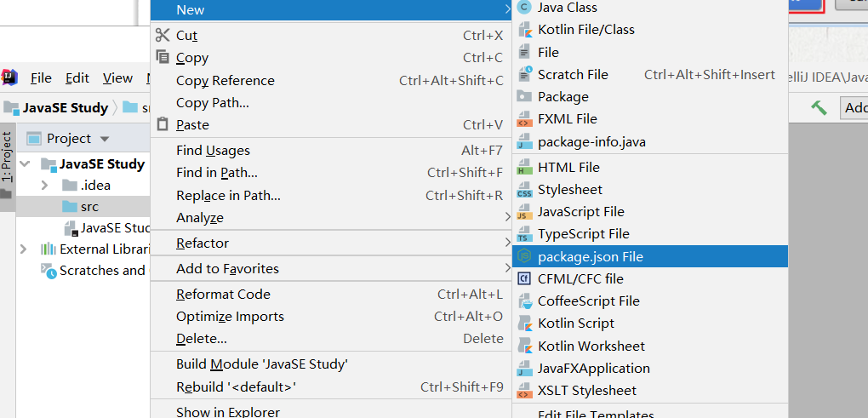Click the Stylesheet CSS icon
This screenshot has height=418, width=868.
tap(523, 189)
